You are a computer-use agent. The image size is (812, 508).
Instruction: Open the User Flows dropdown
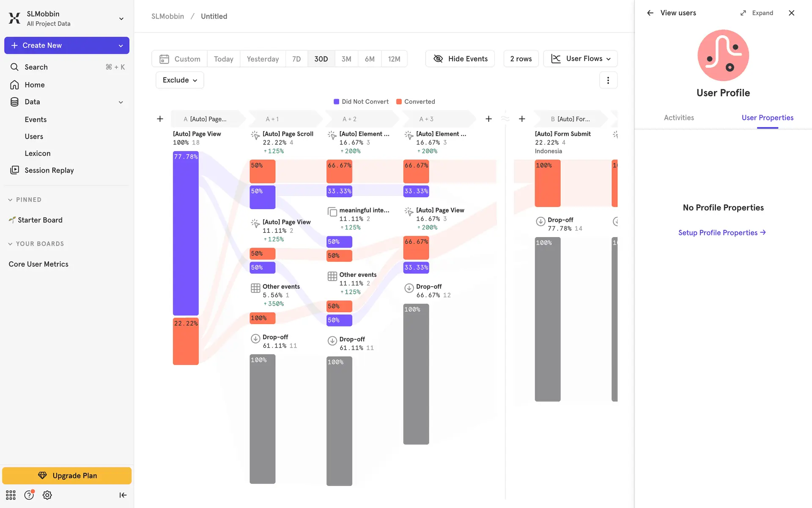coord(580,59)
